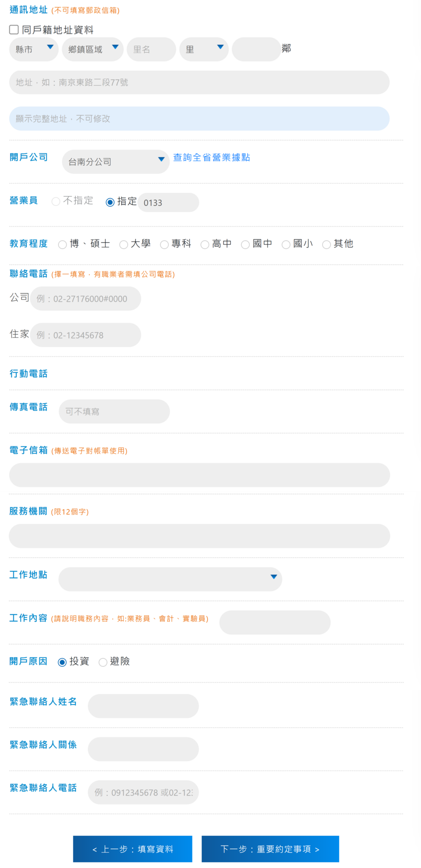This screenshot has height=868, width=421.
Task: Open the 查詢全省營業據點 link
Action: click(x=212, y=158)
